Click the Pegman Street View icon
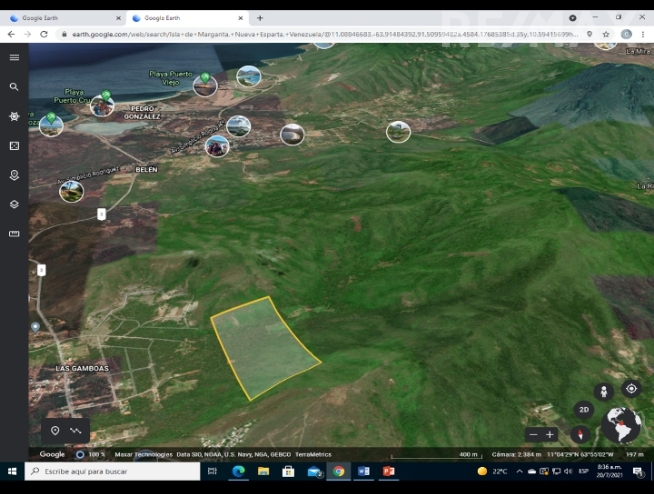The image size is (654, 494). (602, 391)
